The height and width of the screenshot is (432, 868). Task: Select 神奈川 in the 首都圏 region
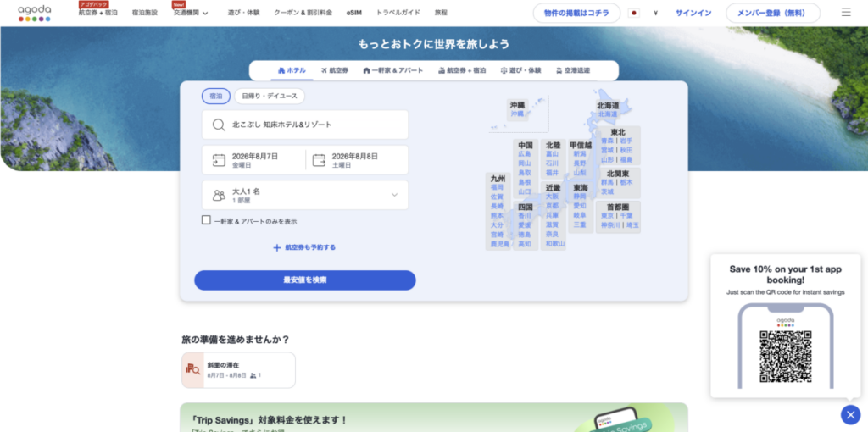[610, 225]
